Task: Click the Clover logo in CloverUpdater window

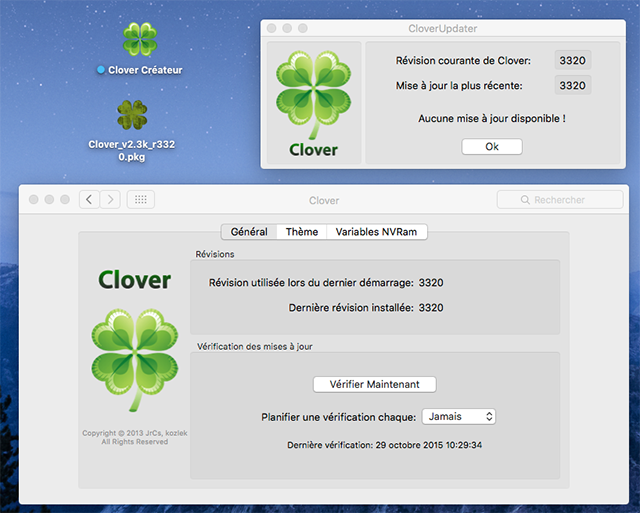Action: pos(313,103)
